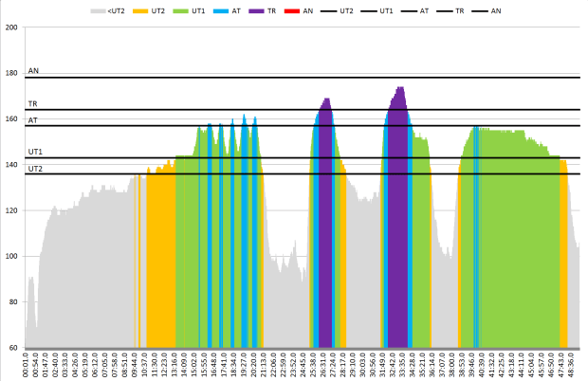
Task: Click the 00:01.0 time label on axis
Action: click(28, 365)
